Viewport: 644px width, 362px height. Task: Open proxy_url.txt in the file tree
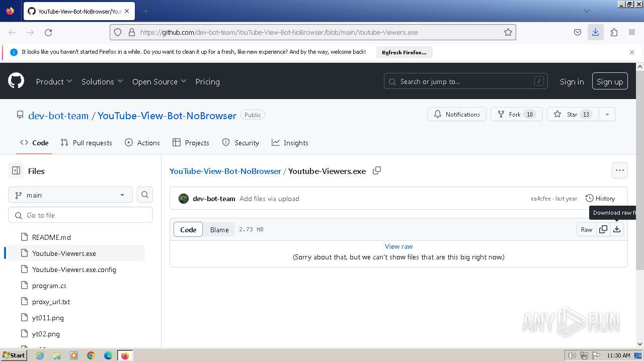pos(51,302)
